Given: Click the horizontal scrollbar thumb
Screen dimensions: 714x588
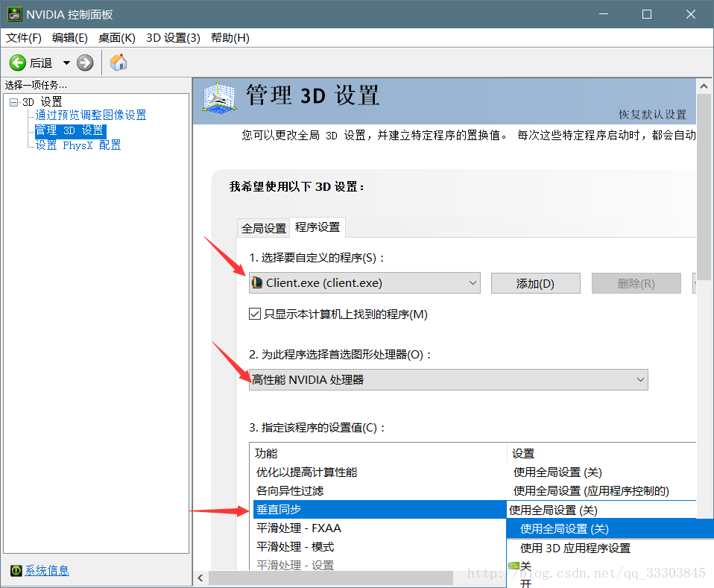Looking at the screenshot, I should click(331, 578).
